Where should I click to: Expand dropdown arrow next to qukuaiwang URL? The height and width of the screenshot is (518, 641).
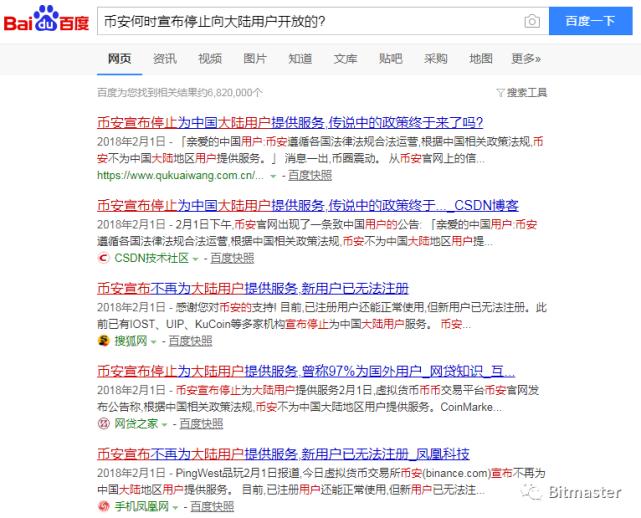click(x=273, y=176)
